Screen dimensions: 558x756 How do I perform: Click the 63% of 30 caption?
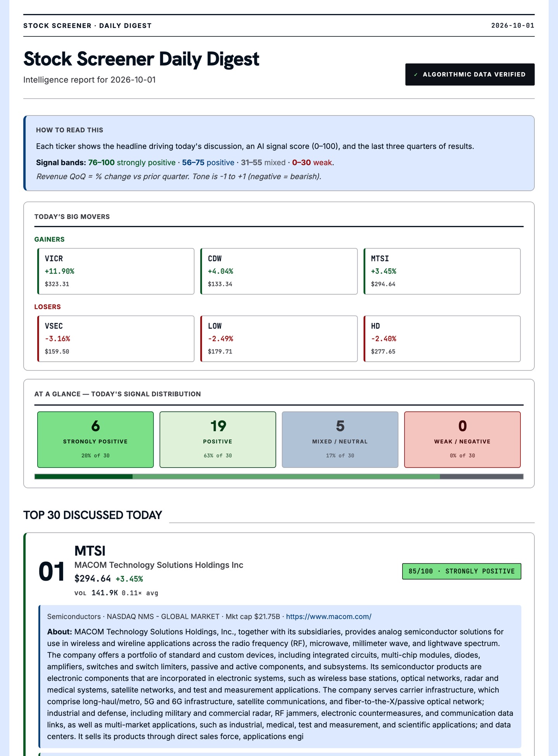coord(218,456)
